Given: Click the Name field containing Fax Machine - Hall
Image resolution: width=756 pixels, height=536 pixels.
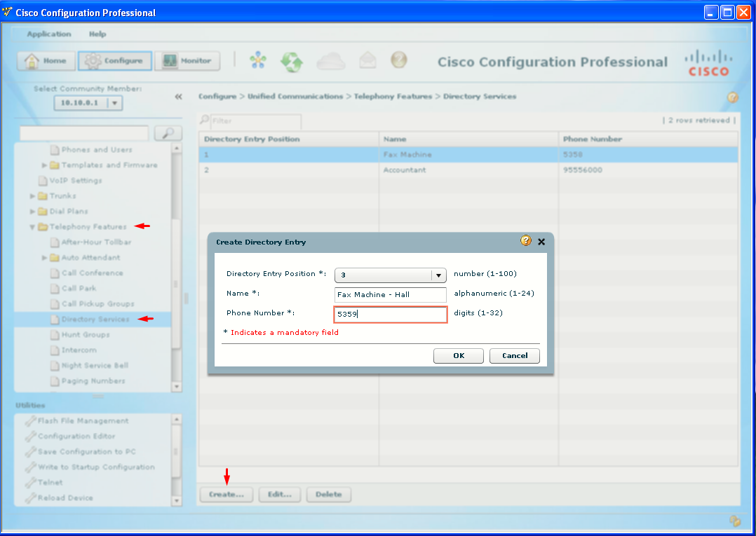Looking at the screenshot, I should pos(391,295).
